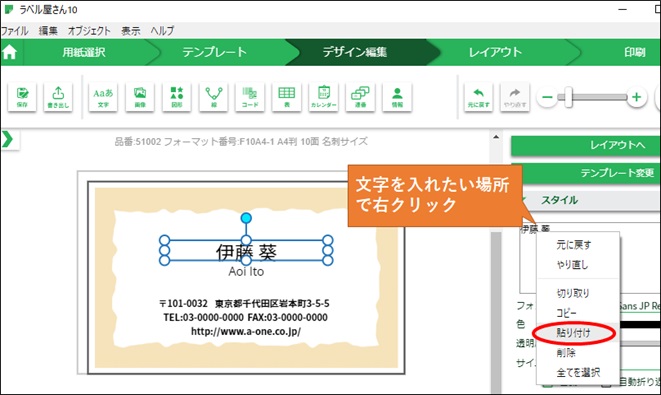Expand the left side panel chevron
Screen dimensions: 661x395
8,140
